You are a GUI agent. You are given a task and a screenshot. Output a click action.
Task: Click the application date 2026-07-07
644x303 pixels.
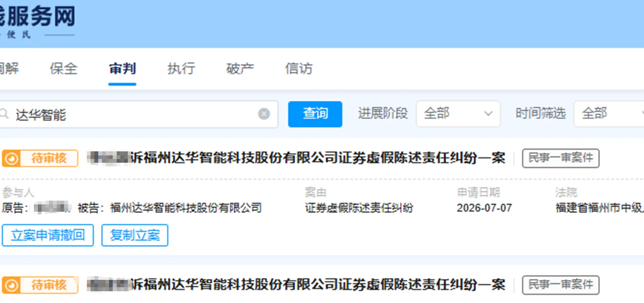point(484,208)
